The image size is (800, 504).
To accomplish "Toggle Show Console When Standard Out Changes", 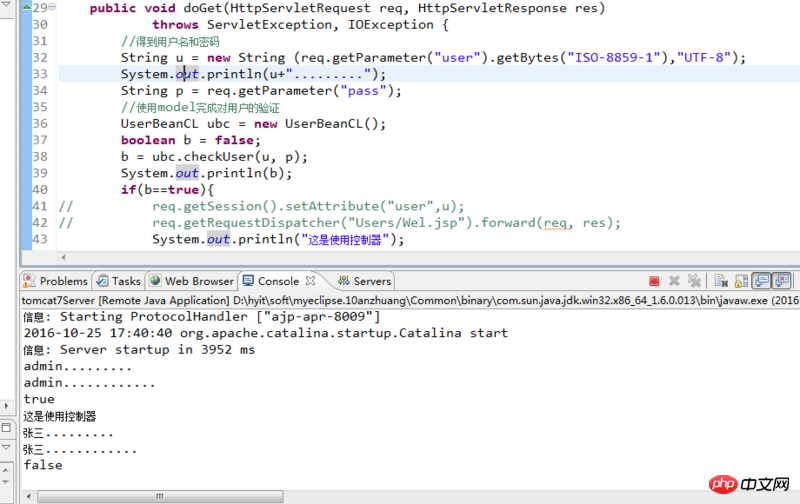I will click(x=762, y=281).
